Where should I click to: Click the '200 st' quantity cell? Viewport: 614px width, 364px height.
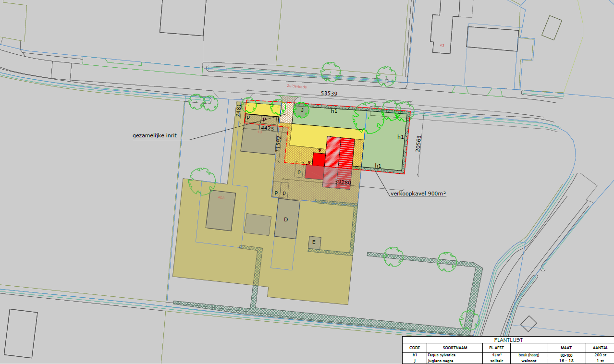click(x=600, y=355)
